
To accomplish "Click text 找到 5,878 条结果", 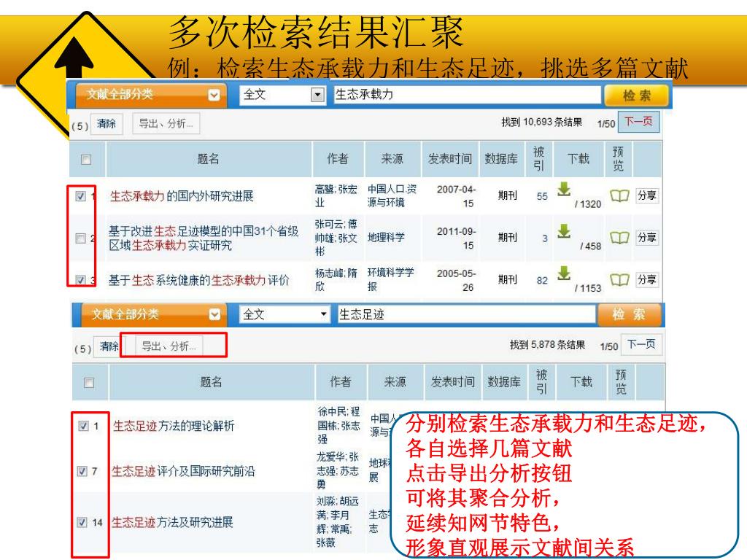I will click(x=547, y=345).
